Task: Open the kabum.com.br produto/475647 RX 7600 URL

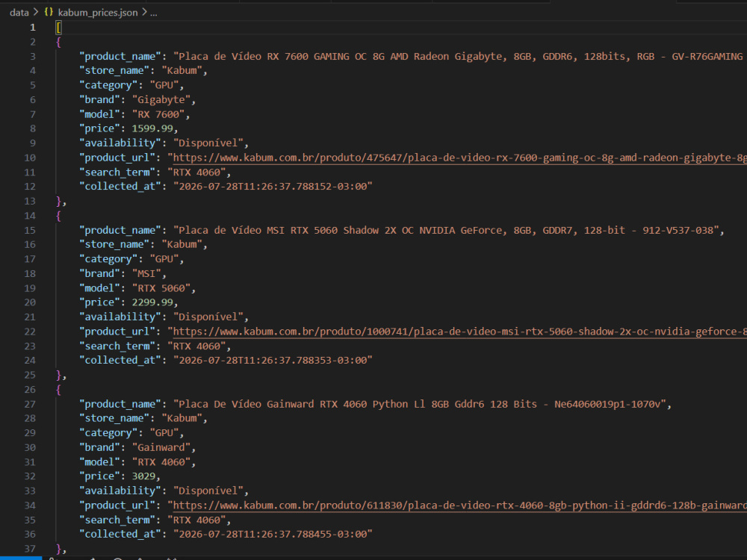Action: pyautogui.click(x=459, y=158)
